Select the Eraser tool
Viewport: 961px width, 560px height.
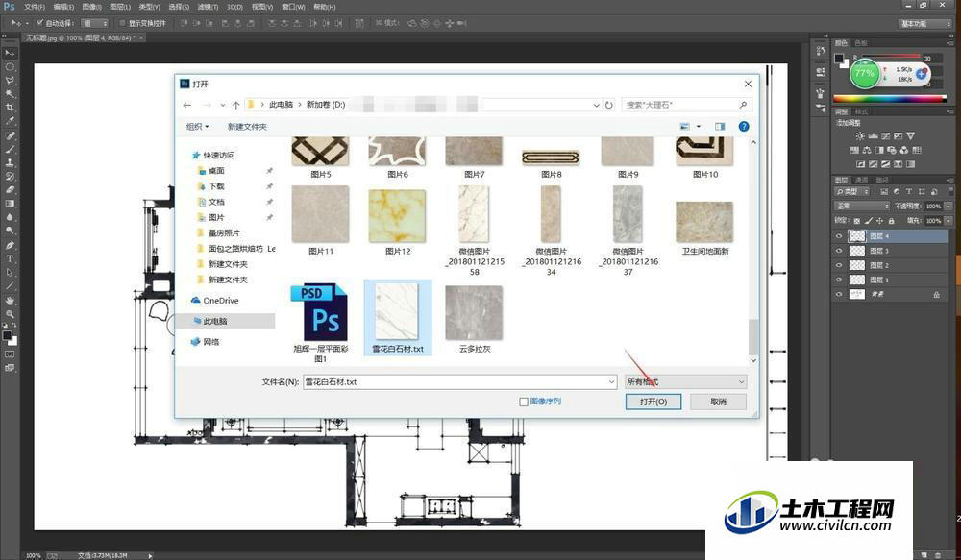(x=10, y=190)
